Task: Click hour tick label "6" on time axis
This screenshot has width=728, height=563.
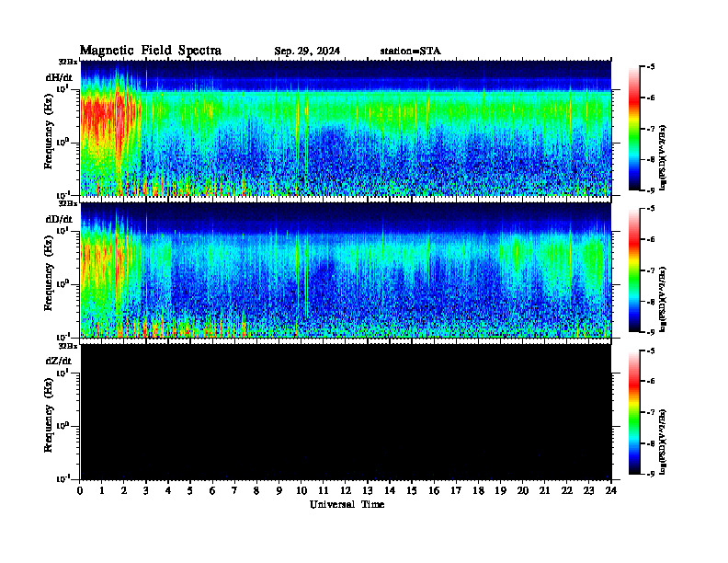Action: [x=212, y=491]
